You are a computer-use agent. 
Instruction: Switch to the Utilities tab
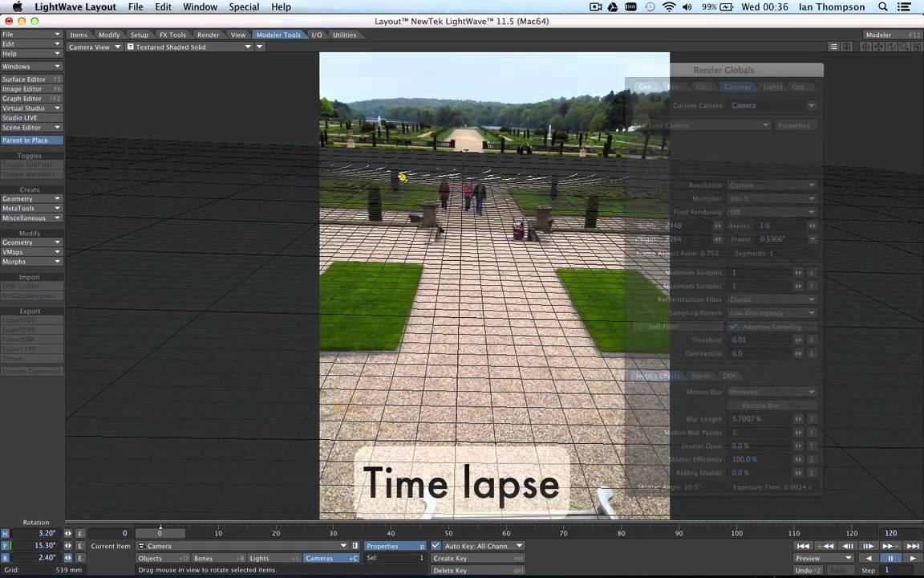tap(344, 35)
